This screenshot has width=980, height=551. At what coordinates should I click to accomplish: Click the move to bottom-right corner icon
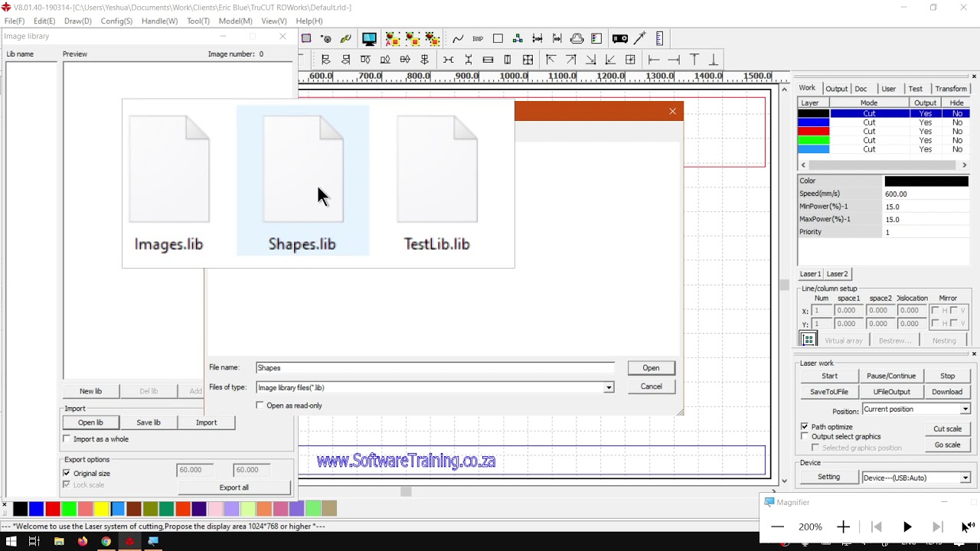590,60
